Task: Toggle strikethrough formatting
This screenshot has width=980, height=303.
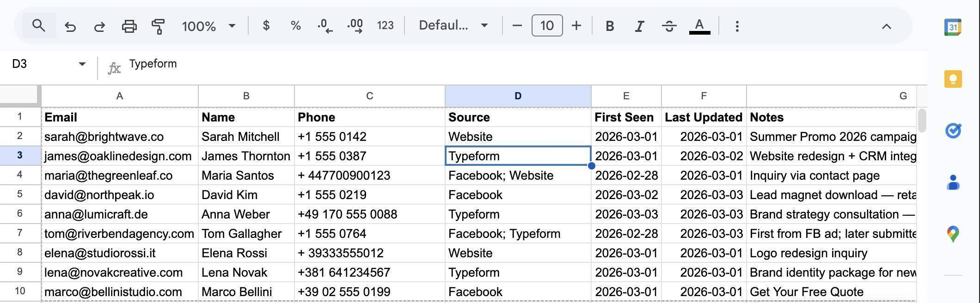Action: [x=669, y=26]
